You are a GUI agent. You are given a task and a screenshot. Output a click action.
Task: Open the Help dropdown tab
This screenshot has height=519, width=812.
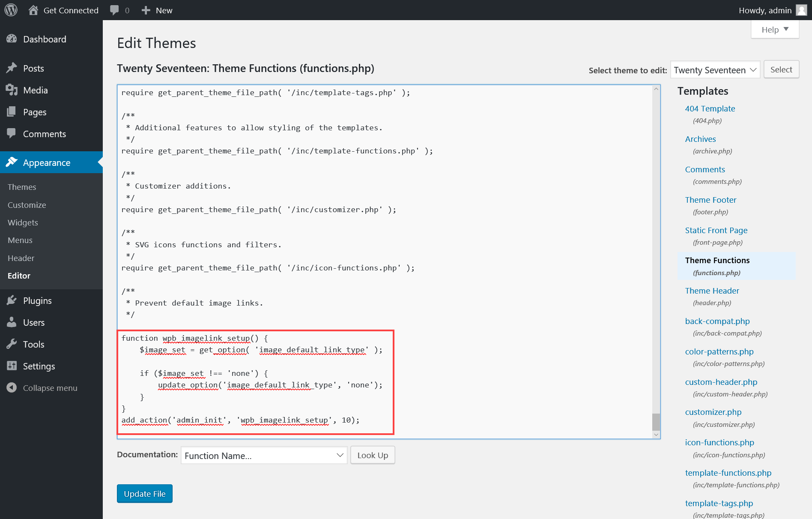(x=775, y=30)
